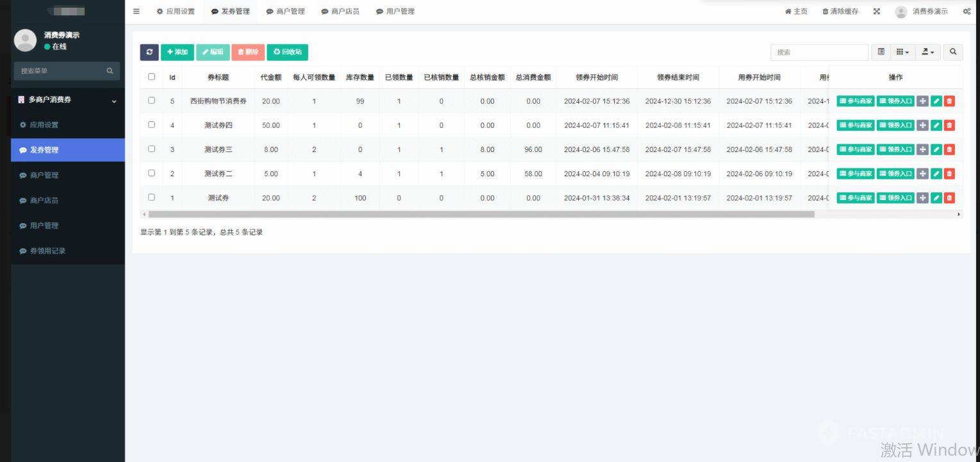Click 清除缓存 in the header
Screen dimensions: 980x462
tap(840, 12)
